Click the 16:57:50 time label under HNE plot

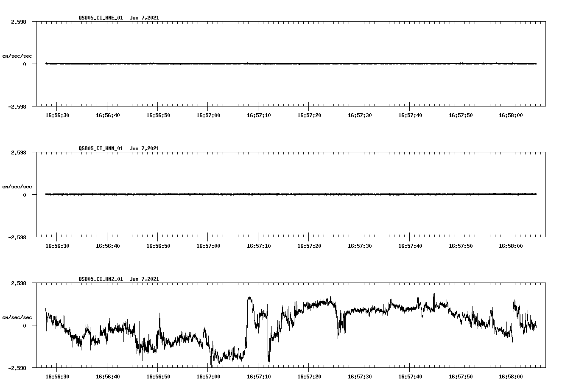click(461, 115)
